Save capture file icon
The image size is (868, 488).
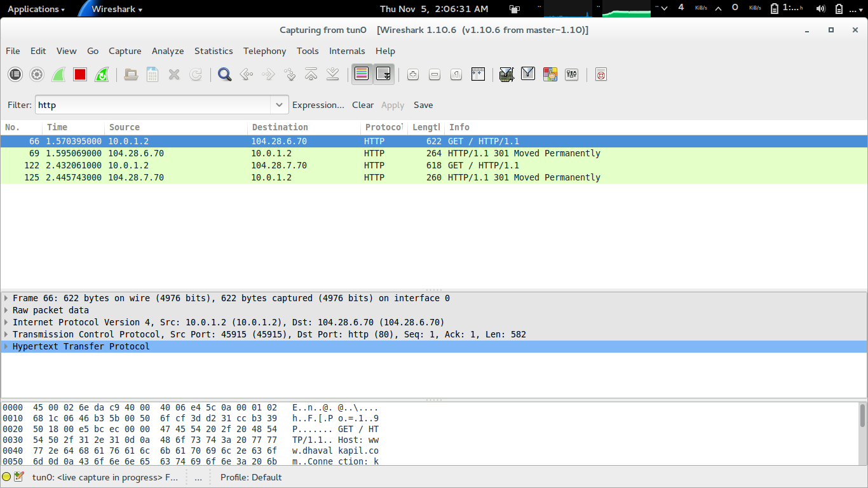153,74
